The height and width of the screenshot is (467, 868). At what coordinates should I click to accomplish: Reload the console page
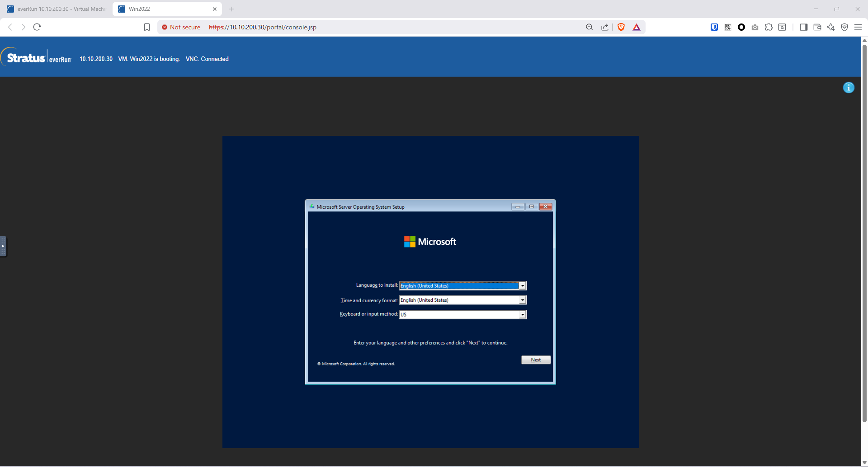[x=37, y=27]
